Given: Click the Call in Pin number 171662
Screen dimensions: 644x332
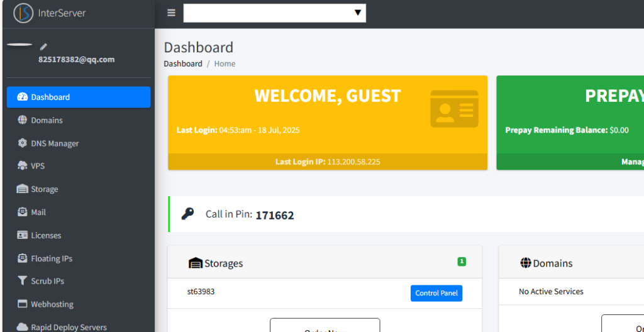Looking at the screenshot, I should coord(275,215).
